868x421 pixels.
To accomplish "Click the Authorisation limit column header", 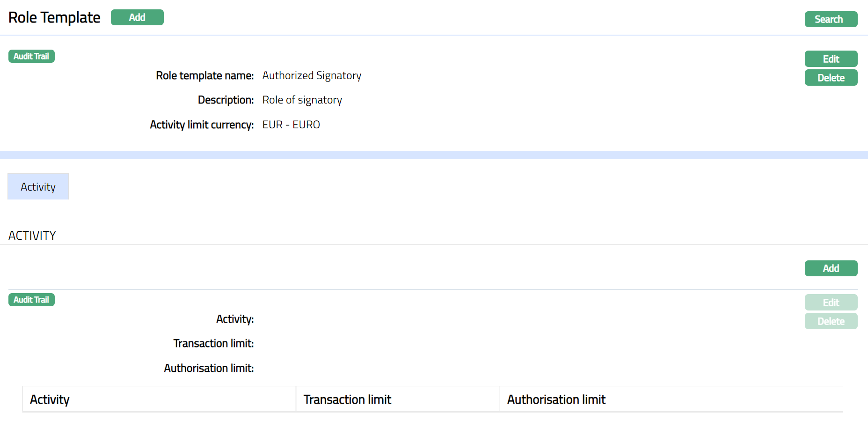I will (556, 399).
